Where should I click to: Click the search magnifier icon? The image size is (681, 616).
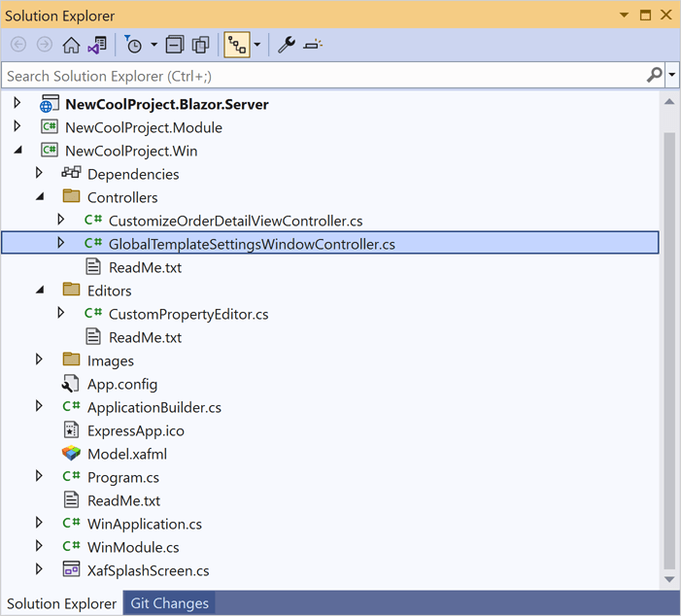[x=655, y=75]
